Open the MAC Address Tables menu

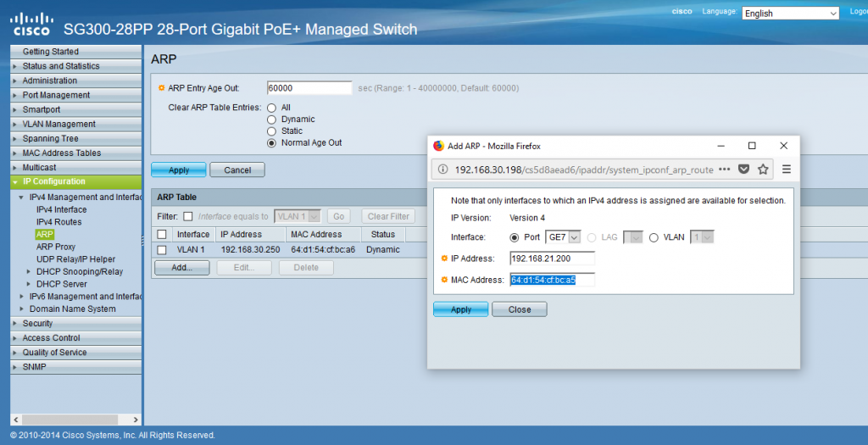coord(75,153)
